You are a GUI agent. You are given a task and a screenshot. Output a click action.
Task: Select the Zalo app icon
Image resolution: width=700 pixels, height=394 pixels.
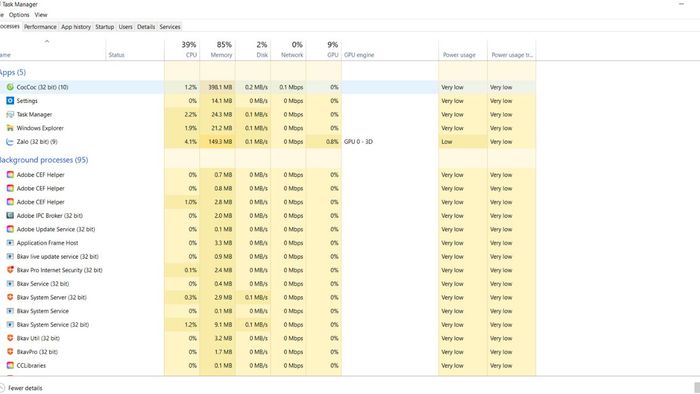[x=10, y=141]
